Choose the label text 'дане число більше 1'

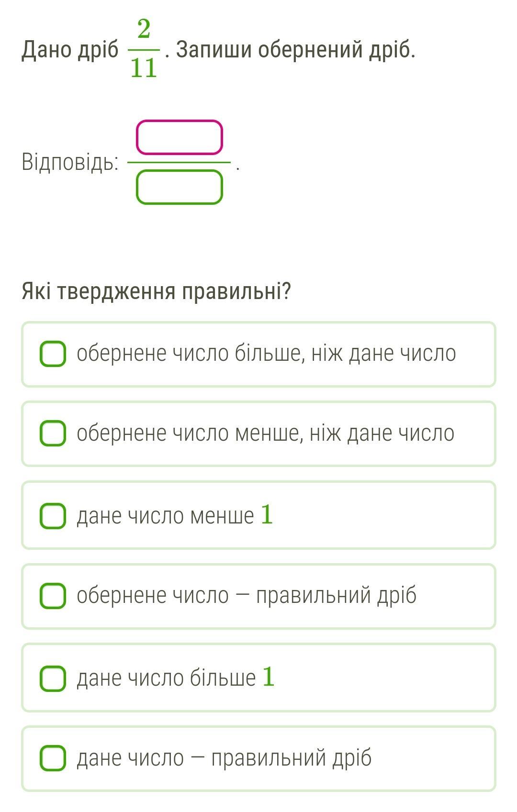[x=176, y=678]
